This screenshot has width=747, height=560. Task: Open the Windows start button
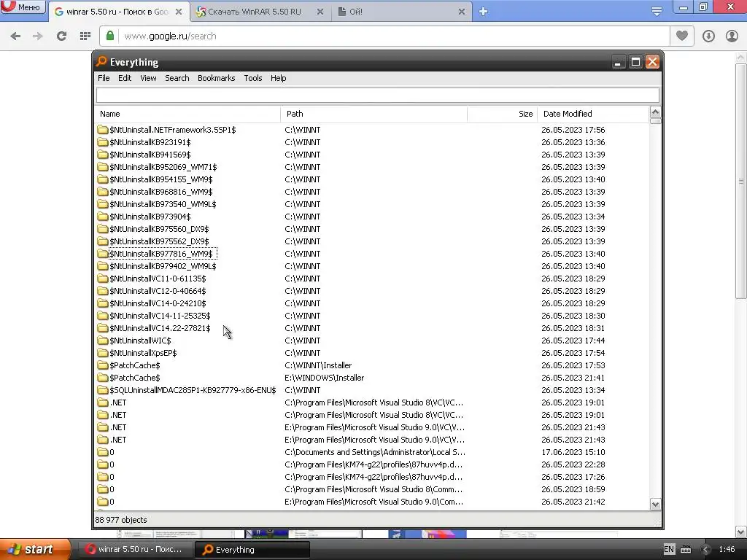[35, 550]
